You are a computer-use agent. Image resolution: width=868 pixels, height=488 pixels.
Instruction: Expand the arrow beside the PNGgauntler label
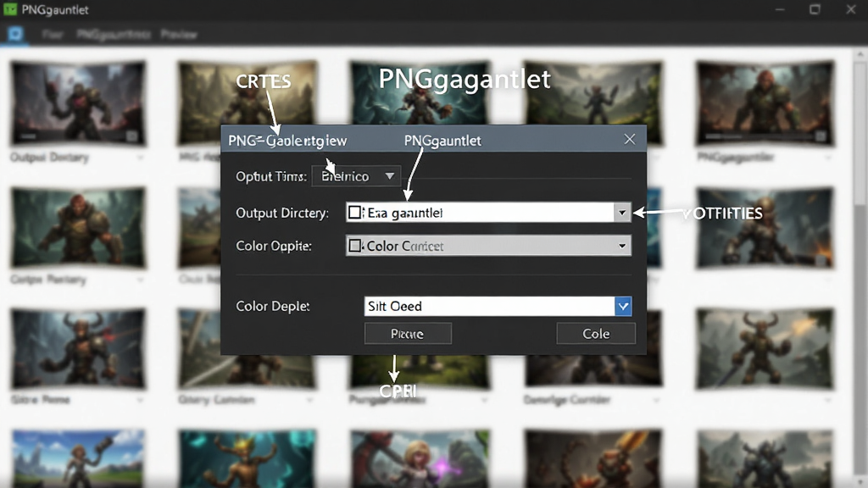tap(827, 158)
